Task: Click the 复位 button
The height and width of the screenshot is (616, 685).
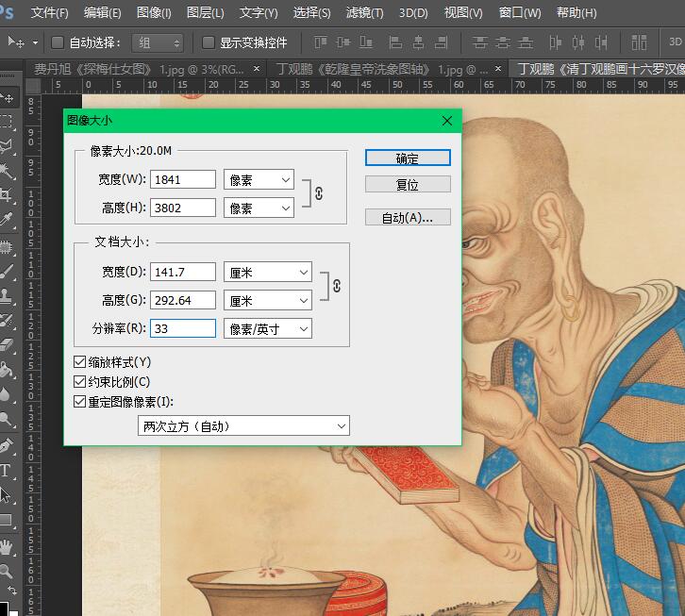Action: click(408, 184)
